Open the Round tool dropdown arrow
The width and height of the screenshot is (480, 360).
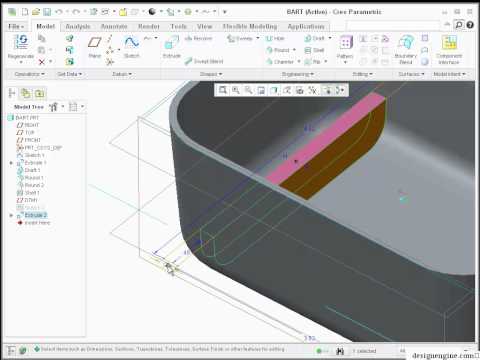pyautogui.click(x=294, y=50)
